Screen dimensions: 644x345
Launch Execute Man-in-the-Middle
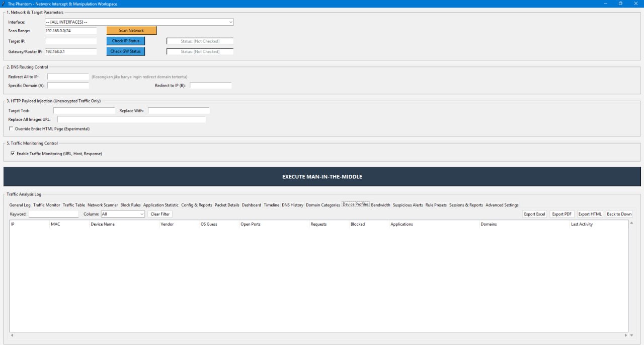pyautogui.click(x=322, y=177)
